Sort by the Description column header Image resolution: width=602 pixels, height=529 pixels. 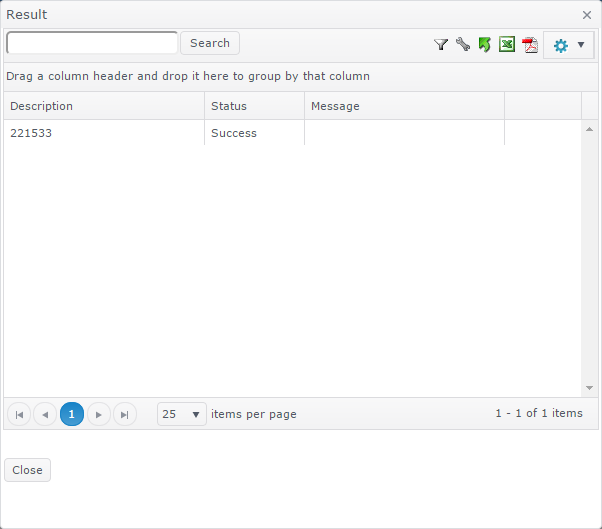pos(104,106)
